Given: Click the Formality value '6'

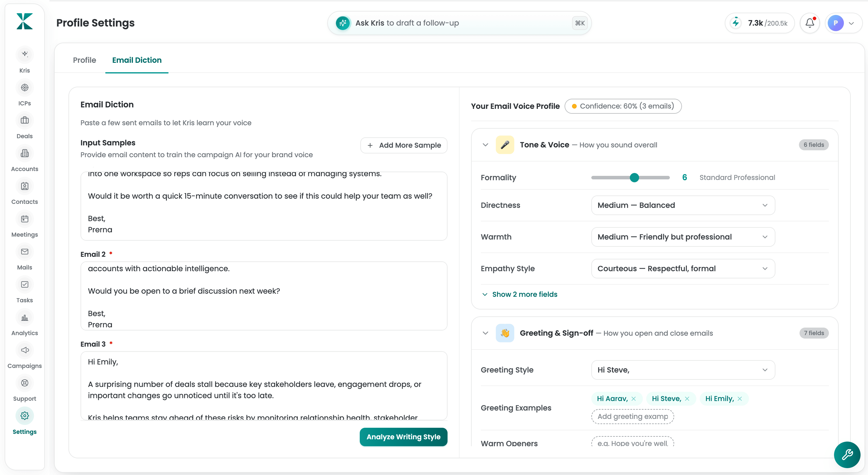Looking at the screenshot, I should [x=684, y=177].
